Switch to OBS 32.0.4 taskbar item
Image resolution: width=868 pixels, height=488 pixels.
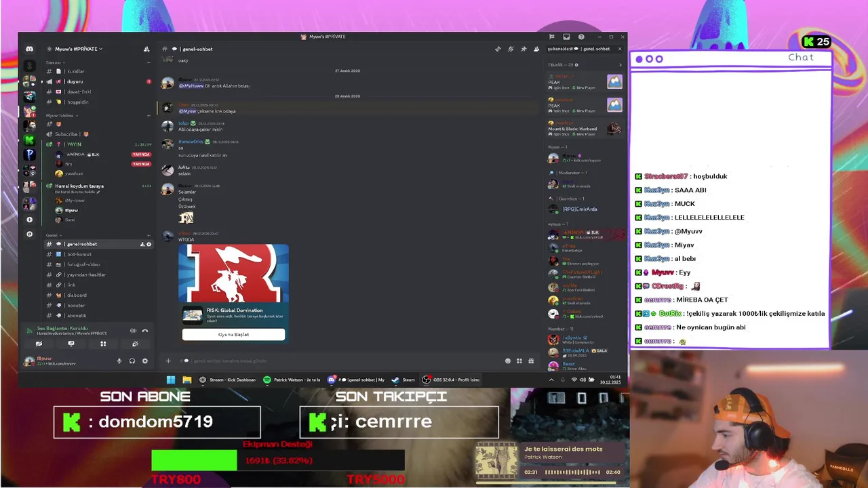[452, 380]
